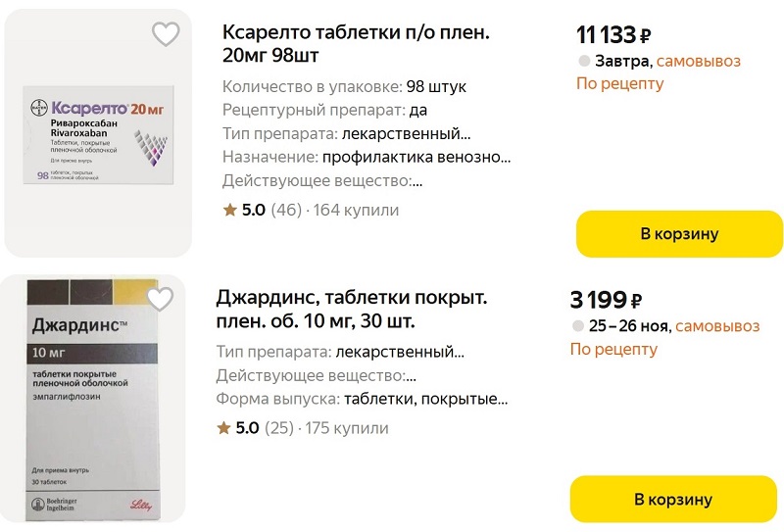Click the star rating icon for Ксарелто
Screen dimensions: 784x532
tap(230, 210)
